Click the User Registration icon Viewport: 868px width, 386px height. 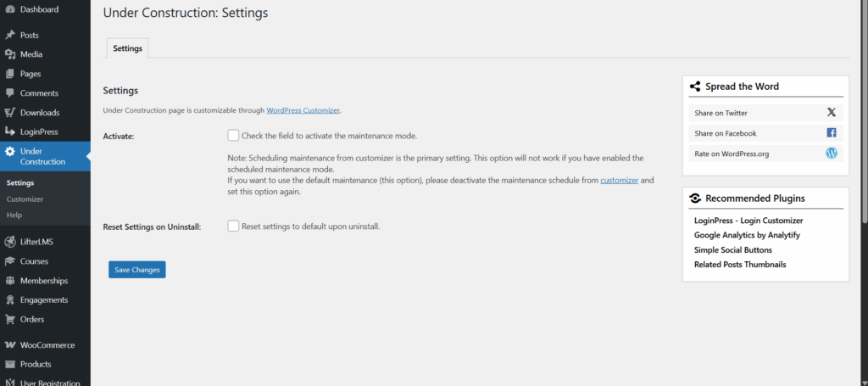[10, 383]
